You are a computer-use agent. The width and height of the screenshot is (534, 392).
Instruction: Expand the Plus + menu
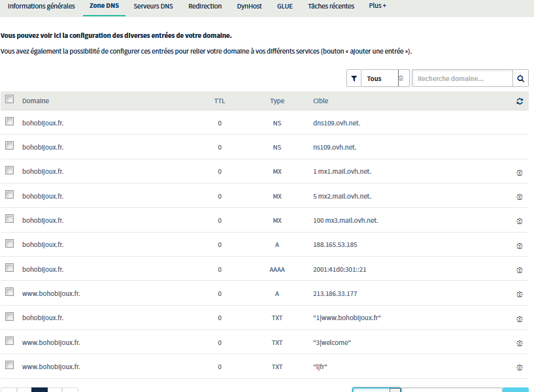pyautogui.click(x=377, y=6)
